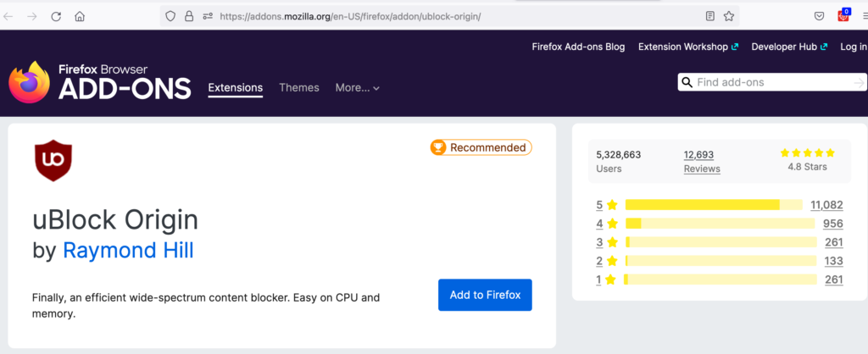
Task: Toggle reader view icon
Action: pos(710,16)
